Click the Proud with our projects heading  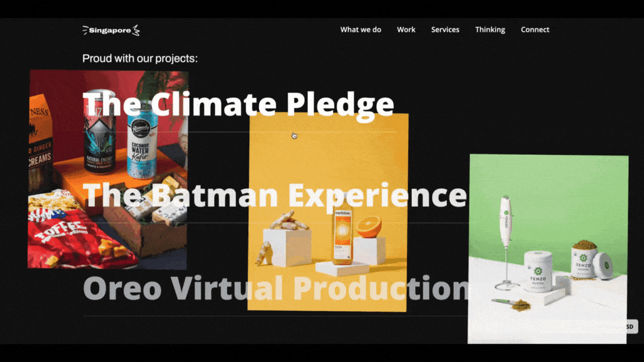tap(140, 58)
